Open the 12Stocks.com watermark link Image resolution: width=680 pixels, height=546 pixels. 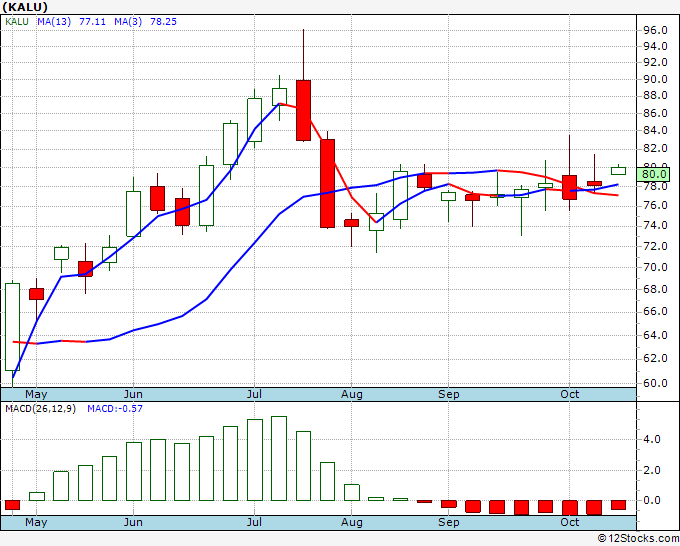[x=637, y=538]
